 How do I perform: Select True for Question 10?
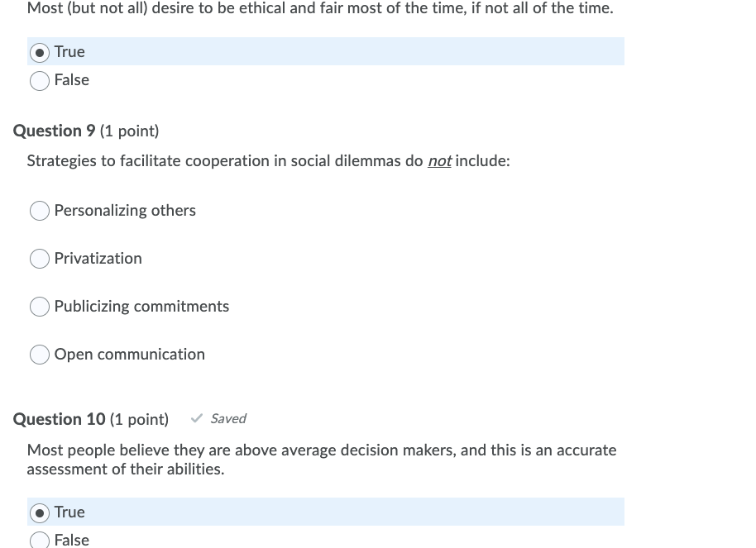click(x=40, y=512)
